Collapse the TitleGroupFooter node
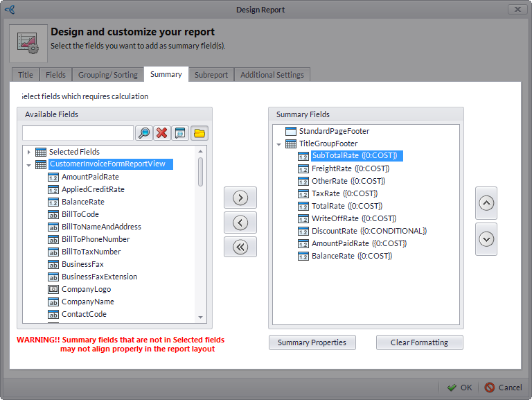Image resolution: width=532 pixels, height=400 pixels. click(278, 144)
